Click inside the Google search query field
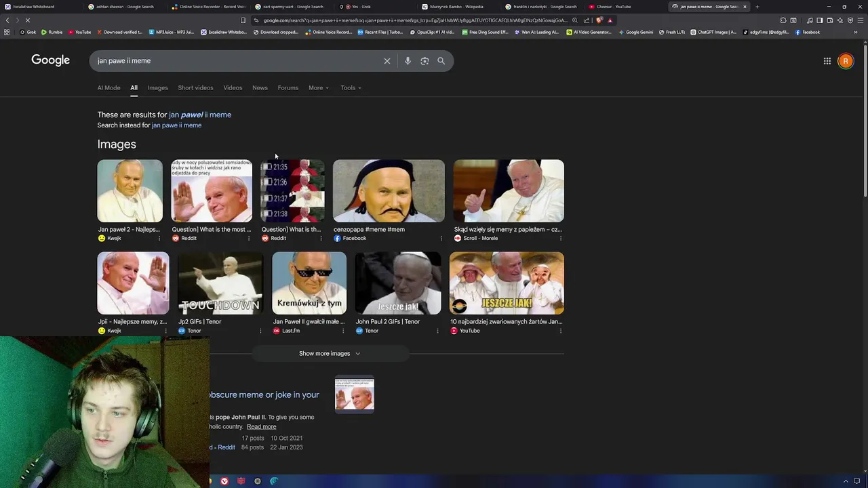 point(237,61)
